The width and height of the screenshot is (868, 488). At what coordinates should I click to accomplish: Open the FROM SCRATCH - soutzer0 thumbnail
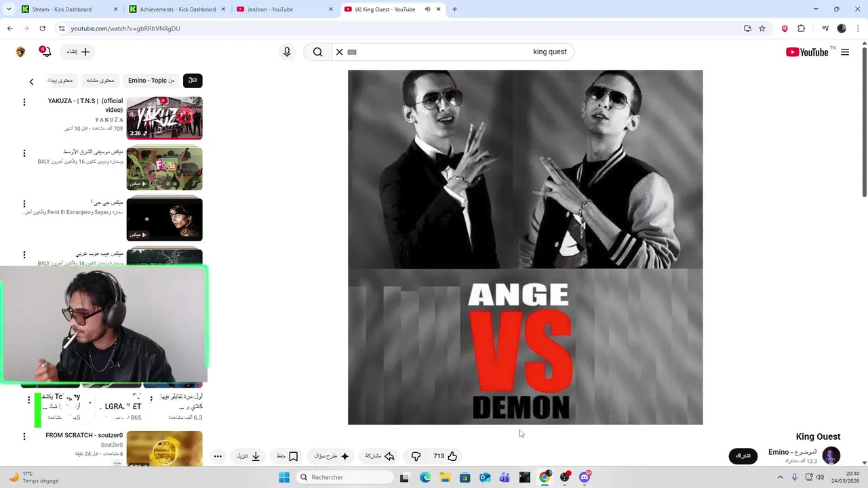tap(164, 449)
